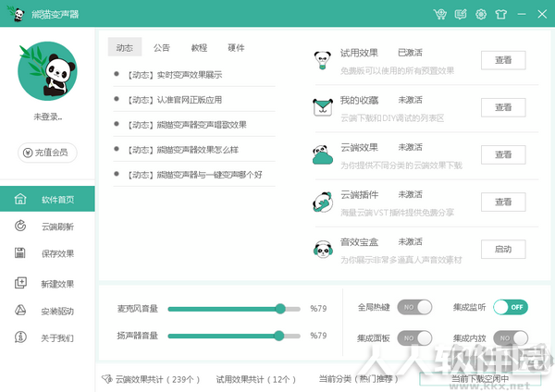Click the 云端插件 panda plugin icon
The height and width of the screenshot is (392, 555).
(323, 202)
